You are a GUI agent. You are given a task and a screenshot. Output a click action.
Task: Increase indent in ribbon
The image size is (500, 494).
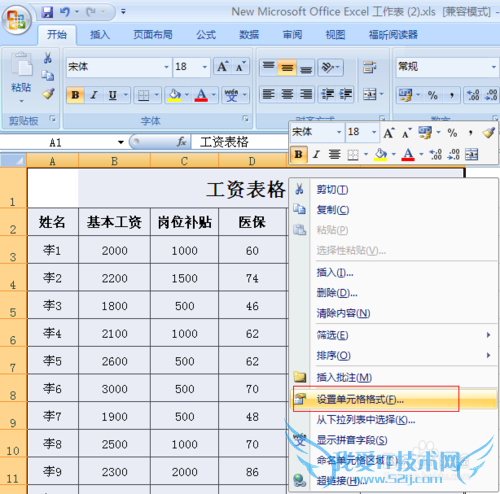[345, 94]
